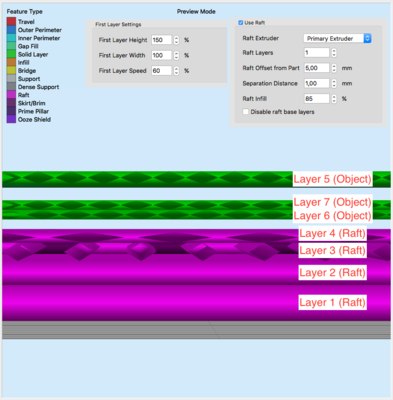Image resolution: width=393 pixels, height=400 pixels.
Task: Click the Solid Layer green swatch
Action: (11, 54)
